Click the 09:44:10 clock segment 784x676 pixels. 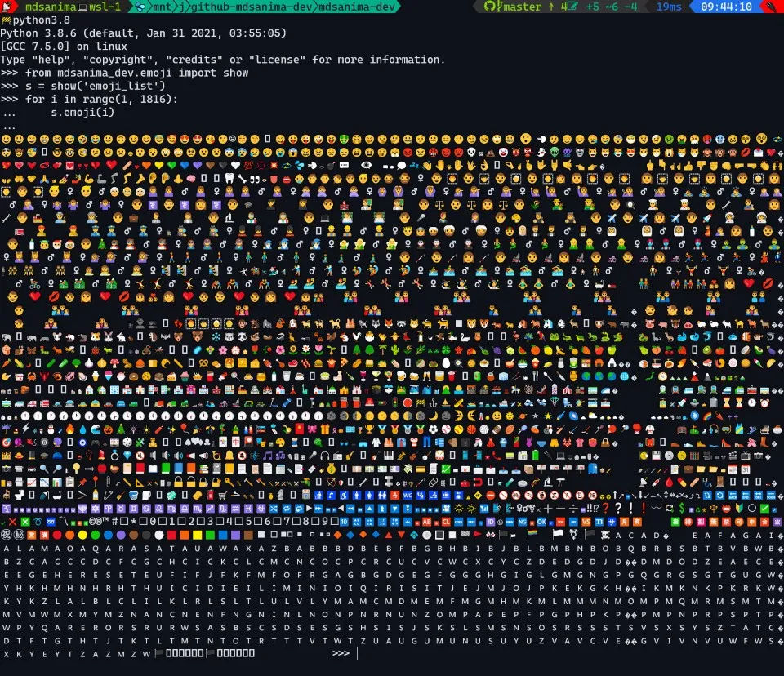click(726, 7)
